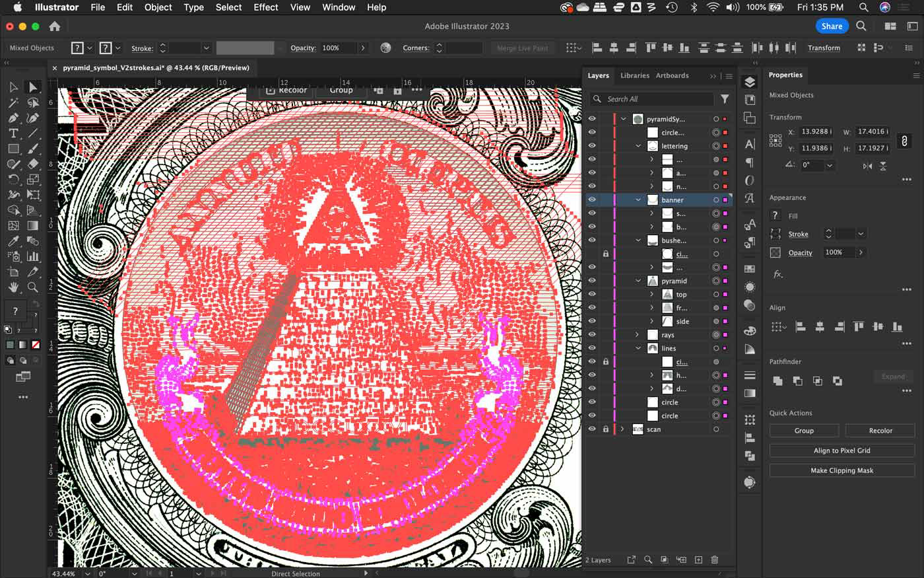This screenshot has width=924, height=578.
Task: Hide the lettering layer
Action: point(592,146)
